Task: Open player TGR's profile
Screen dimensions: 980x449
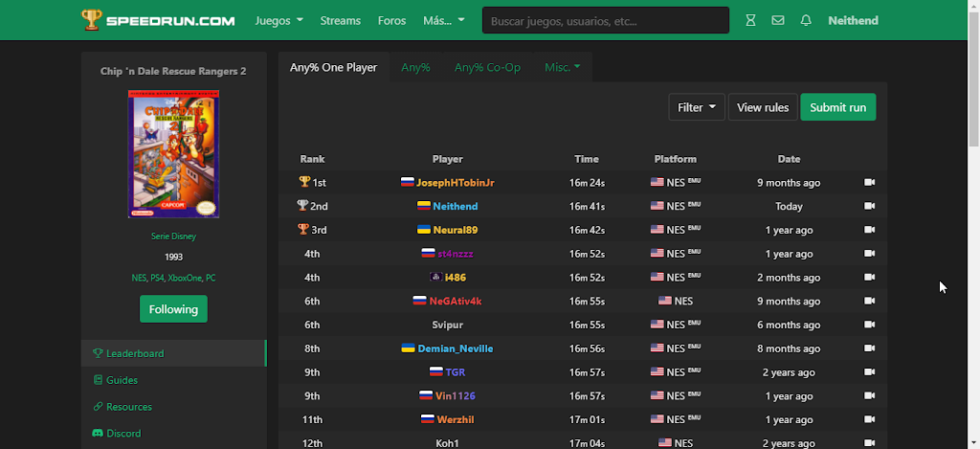Action: click(x=455, y=372)
